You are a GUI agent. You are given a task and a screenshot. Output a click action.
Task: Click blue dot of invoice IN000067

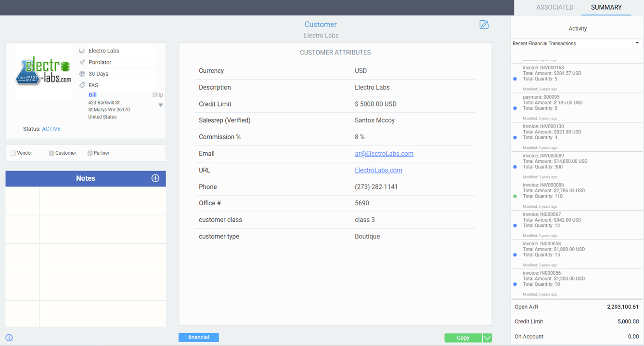click(x=515, y=226)
